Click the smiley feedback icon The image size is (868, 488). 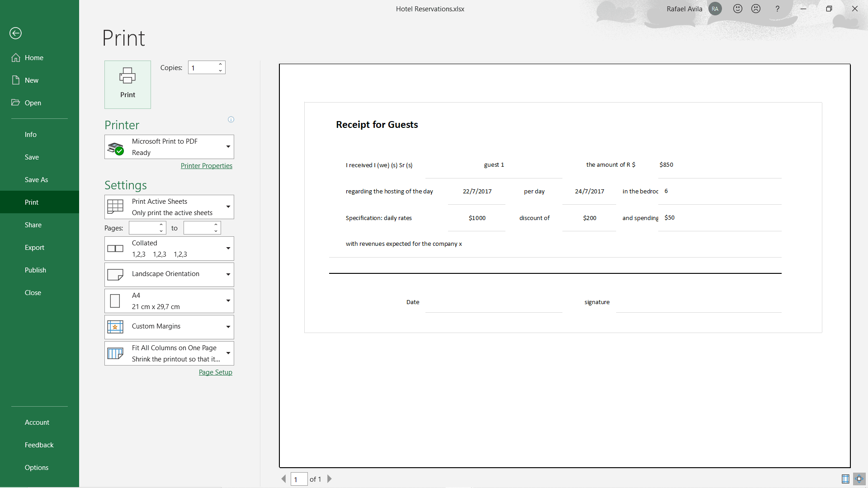pos(737,9)
